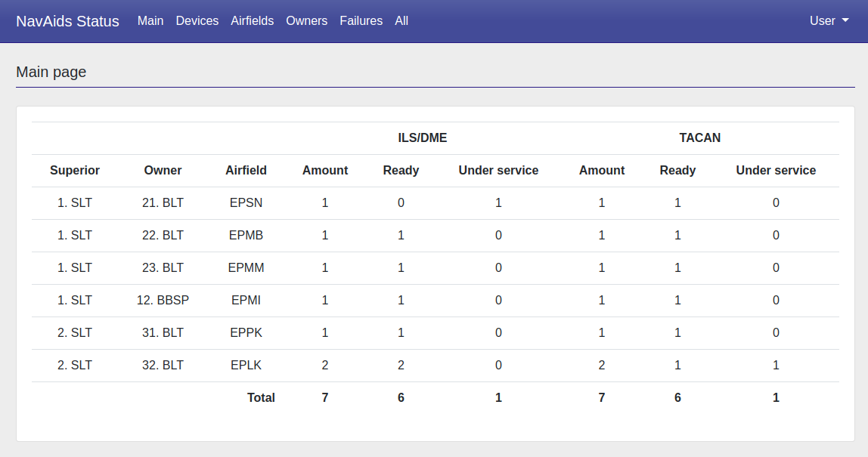Image resolution: width=868 pixels, height=457 pixels.
Task: Click ILS/DME Amount value in EPLK row
Action: 325,365
